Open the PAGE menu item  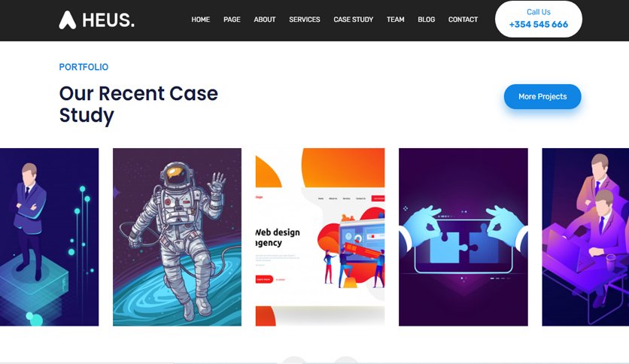coord(232,20)
